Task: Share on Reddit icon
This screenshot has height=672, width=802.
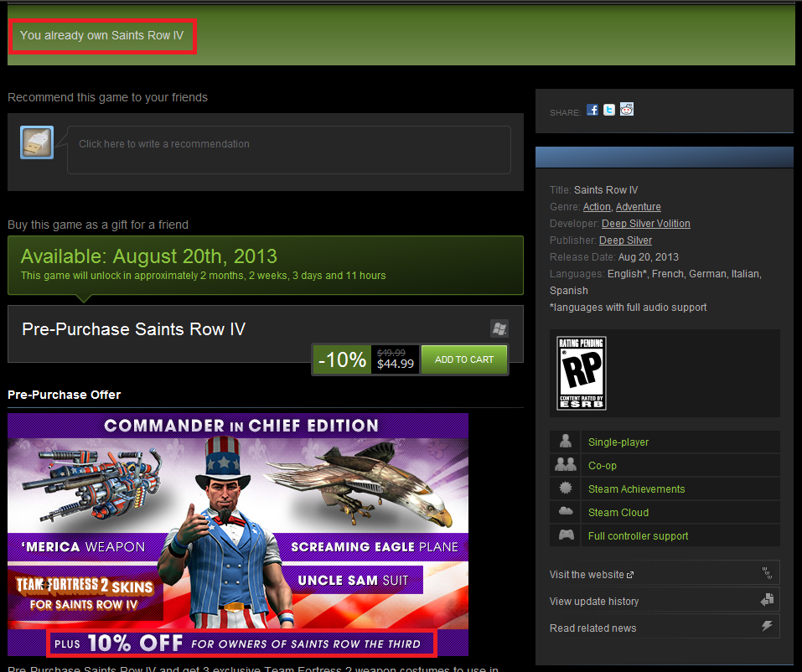Action: coord(627,109)
